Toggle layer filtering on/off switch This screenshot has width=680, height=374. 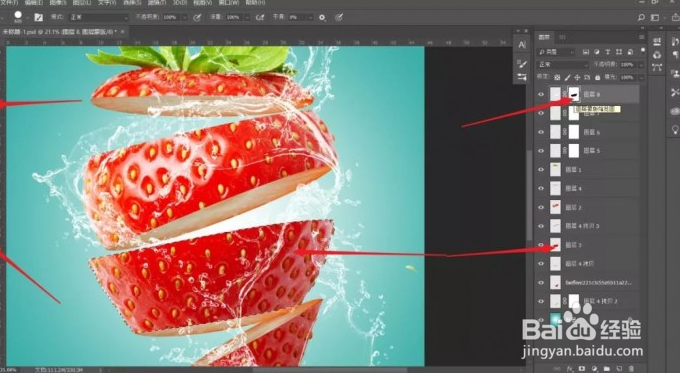[642, 51]
